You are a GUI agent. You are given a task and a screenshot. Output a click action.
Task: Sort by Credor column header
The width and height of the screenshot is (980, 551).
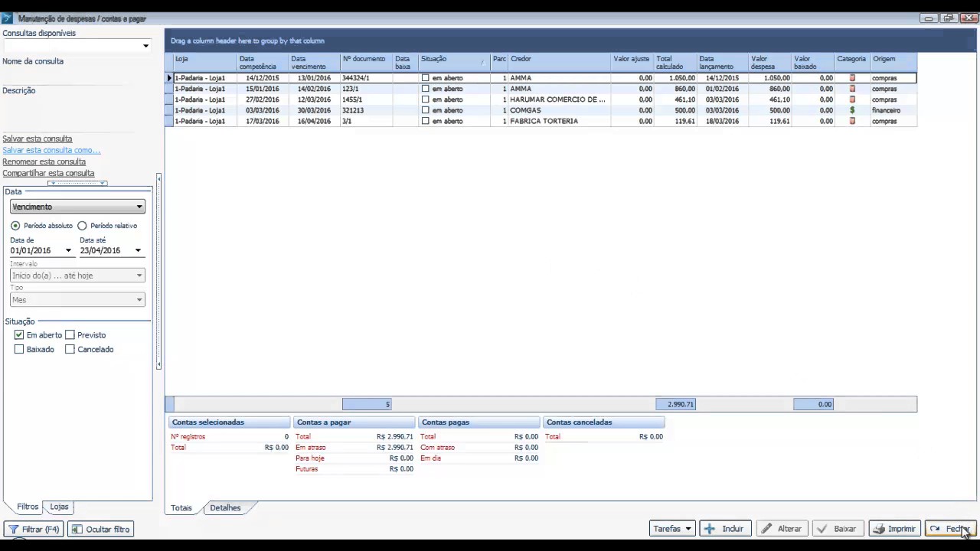tap(559, 63)
